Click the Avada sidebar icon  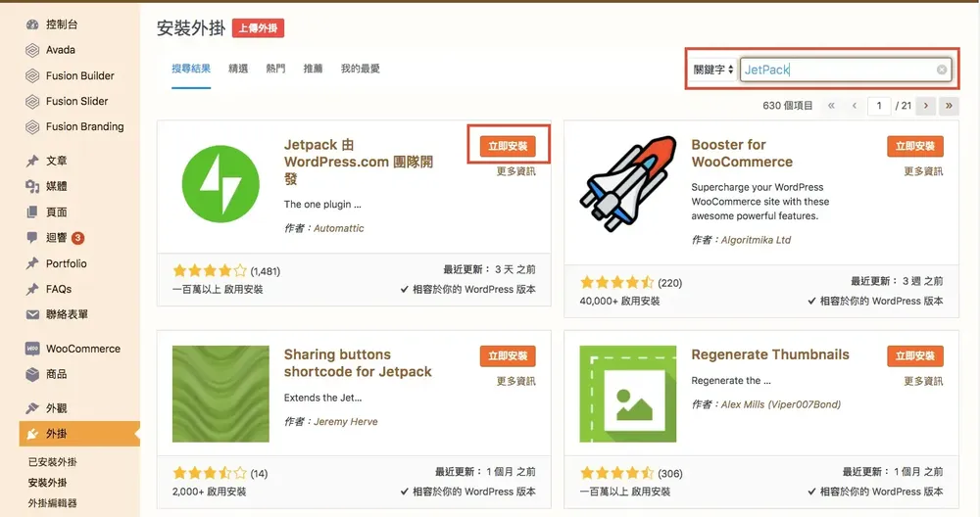click(32, 51)
